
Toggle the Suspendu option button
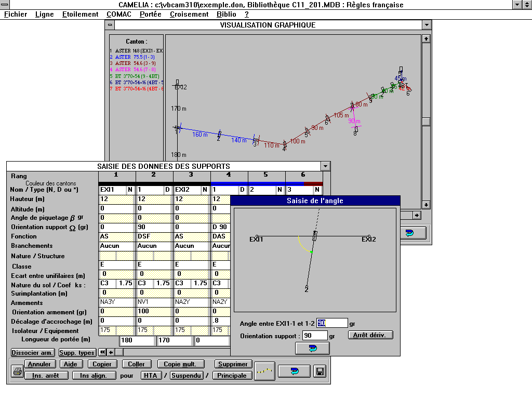click(187, 376)
